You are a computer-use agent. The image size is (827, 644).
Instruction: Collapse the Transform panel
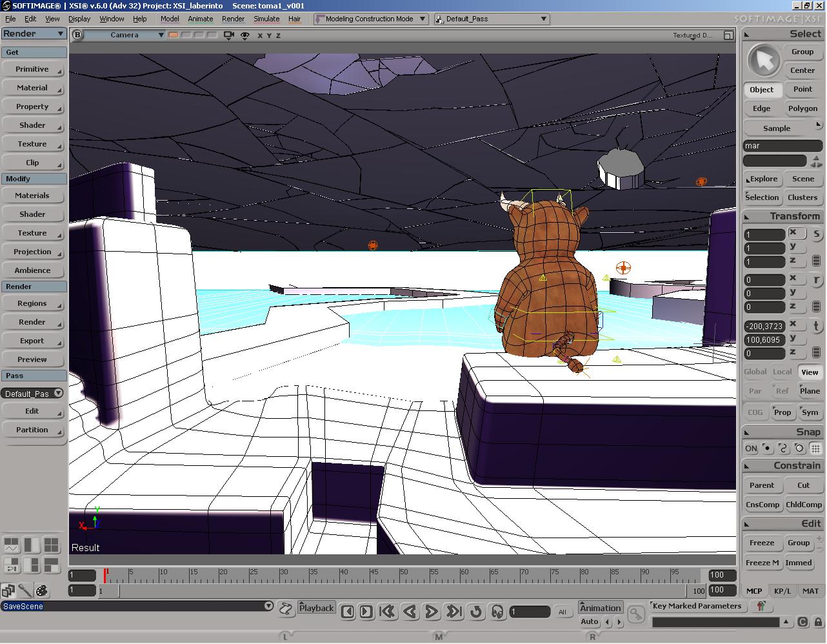pyautogui.click(x=748, y=217)
